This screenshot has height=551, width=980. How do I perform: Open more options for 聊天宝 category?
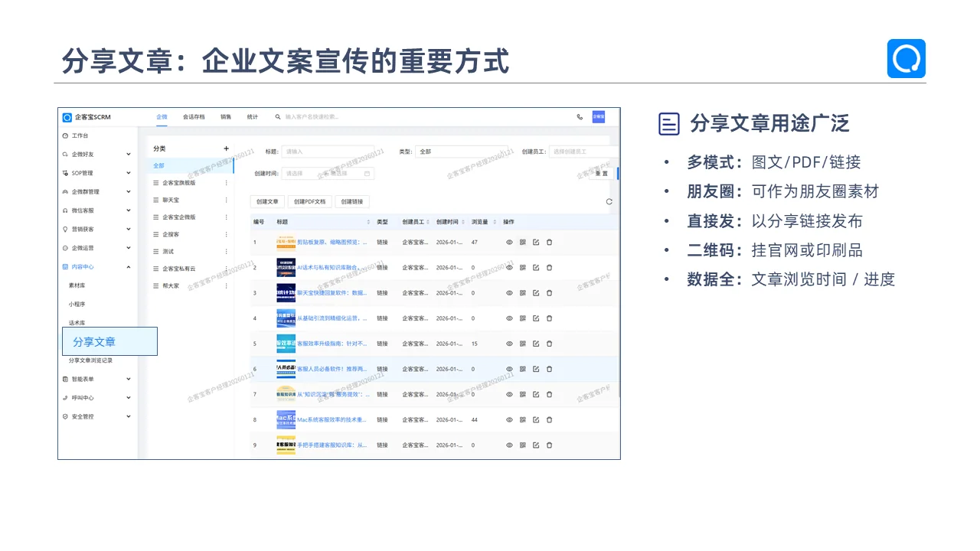(x=226, y=200)
